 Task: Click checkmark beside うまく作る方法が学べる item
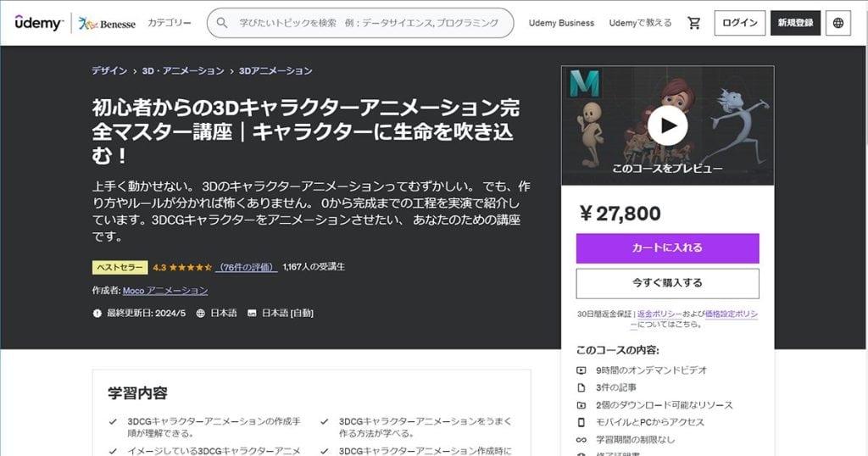pyautogui.click(x=325, y=422)
